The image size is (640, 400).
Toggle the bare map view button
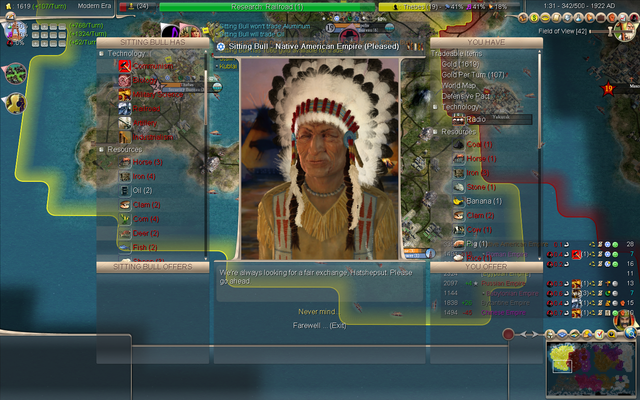[x=575, y=334]
